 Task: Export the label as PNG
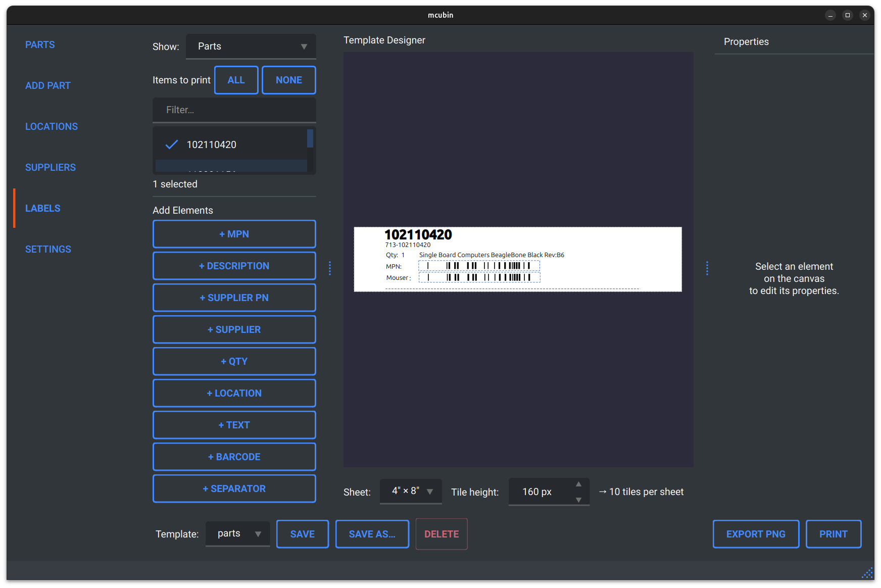pos(756,534)
